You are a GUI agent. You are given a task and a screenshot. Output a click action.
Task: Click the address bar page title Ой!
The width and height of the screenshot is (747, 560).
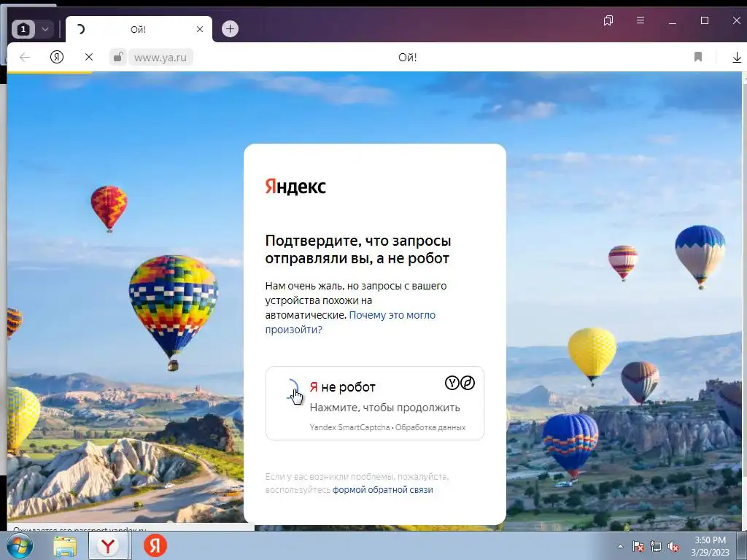(407, 58)
